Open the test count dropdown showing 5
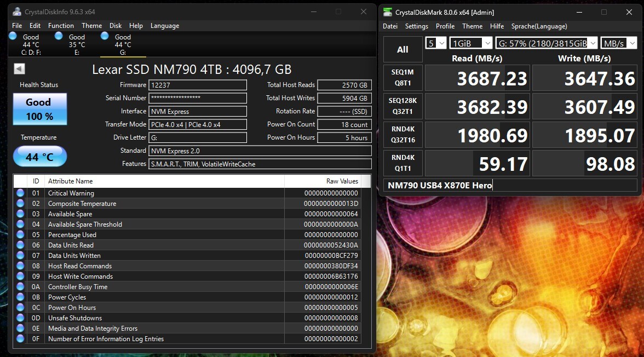Viewport: 644px width, 357px height. coord(435,43)
